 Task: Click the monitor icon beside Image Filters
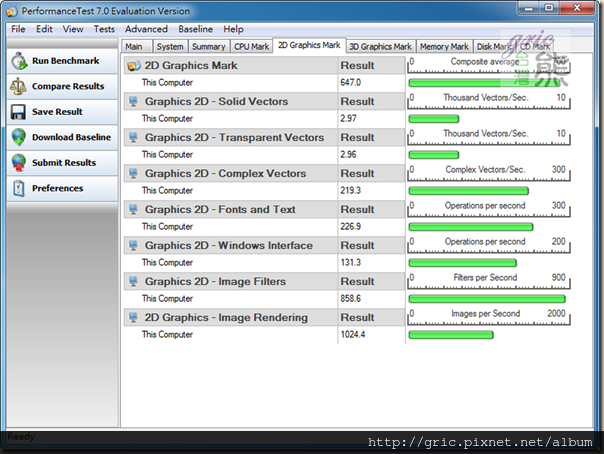(x=133, y=281)
